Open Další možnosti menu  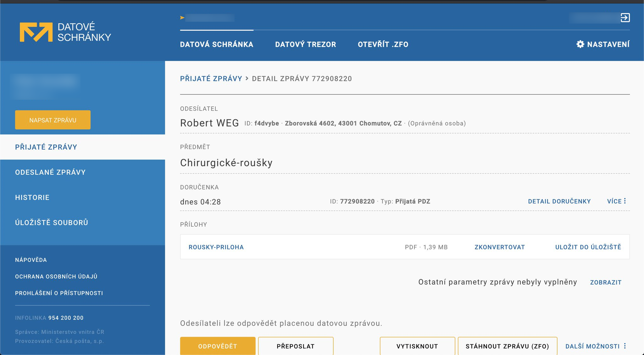pyautogui.click(x=596, y=346)
